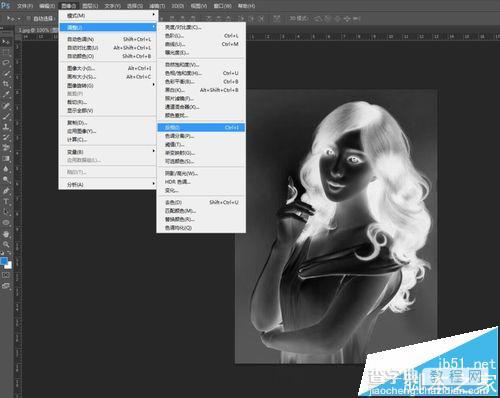Choose 亮度/对比度 Brightness/Contrast
This screenshot has width=500, height=398.
pyautogui.click(x=201, y=27)
